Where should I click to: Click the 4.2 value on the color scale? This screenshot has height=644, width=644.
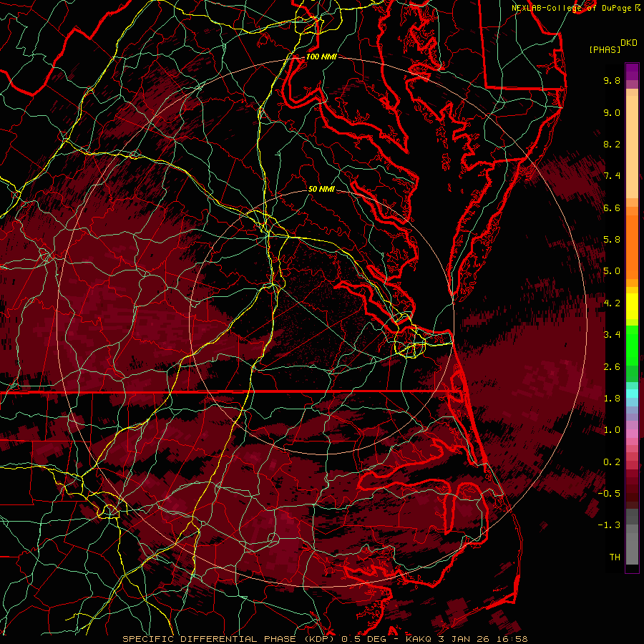(x=612, y=303)
